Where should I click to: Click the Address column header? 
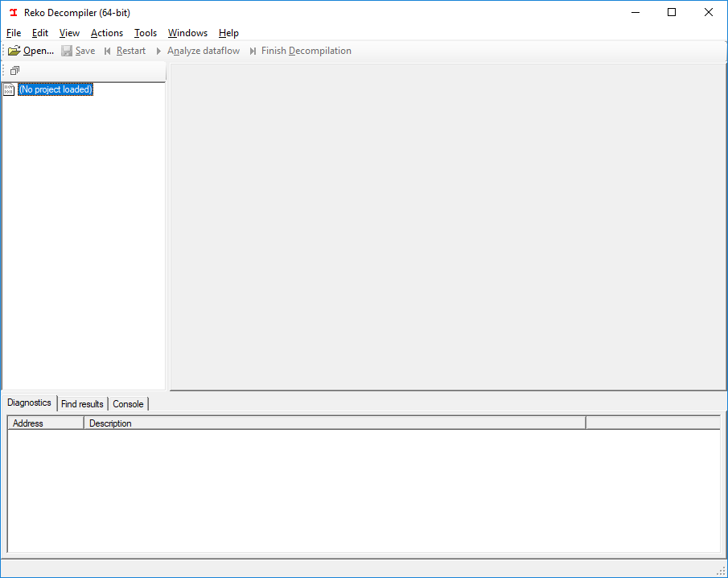(x=46, y=423)
